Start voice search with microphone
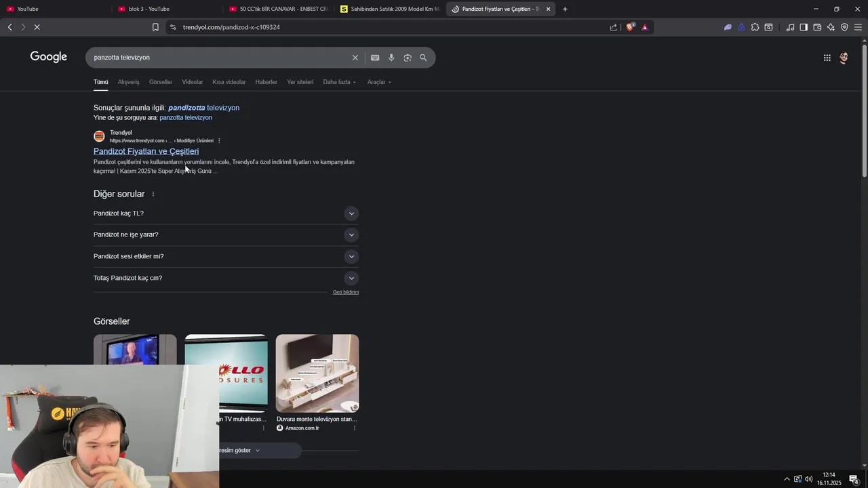Image resolution: width=868 pixels, height=488 pixels. click(x=391, y=58)
